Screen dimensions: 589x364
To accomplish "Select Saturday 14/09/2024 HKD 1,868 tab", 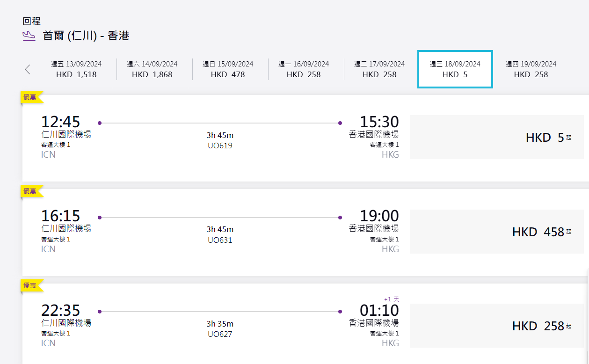I will click(152, 69).
